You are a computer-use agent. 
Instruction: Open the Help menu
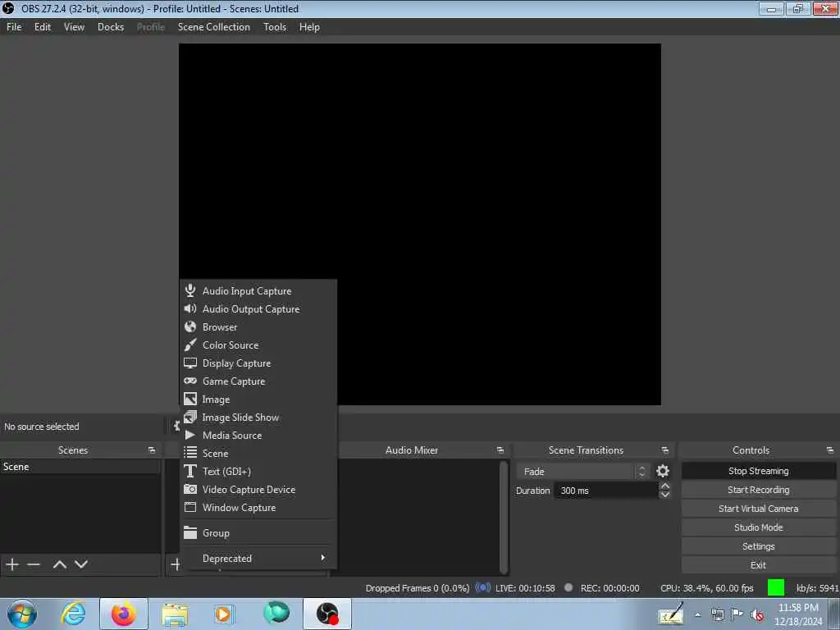click(x=309, y=27)
